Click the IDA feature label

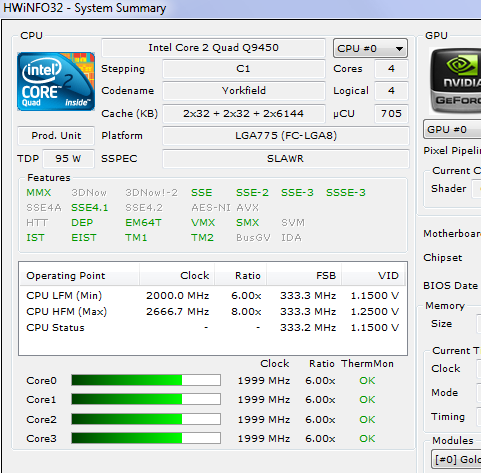[291, 238]
